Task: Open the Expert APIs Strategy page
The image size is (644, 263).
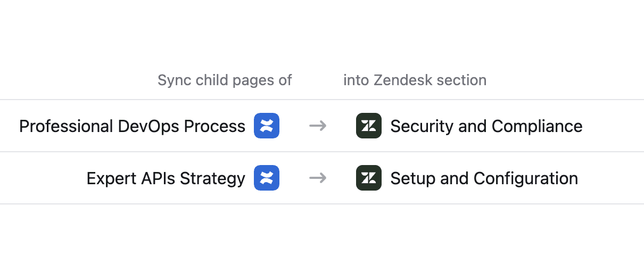Action: (x=166, y=178)
